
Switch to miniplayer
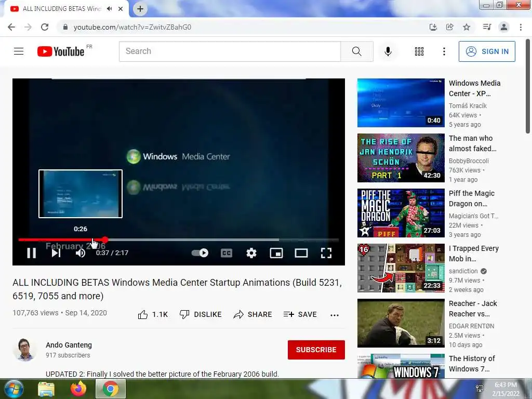[x=276, y=253]
